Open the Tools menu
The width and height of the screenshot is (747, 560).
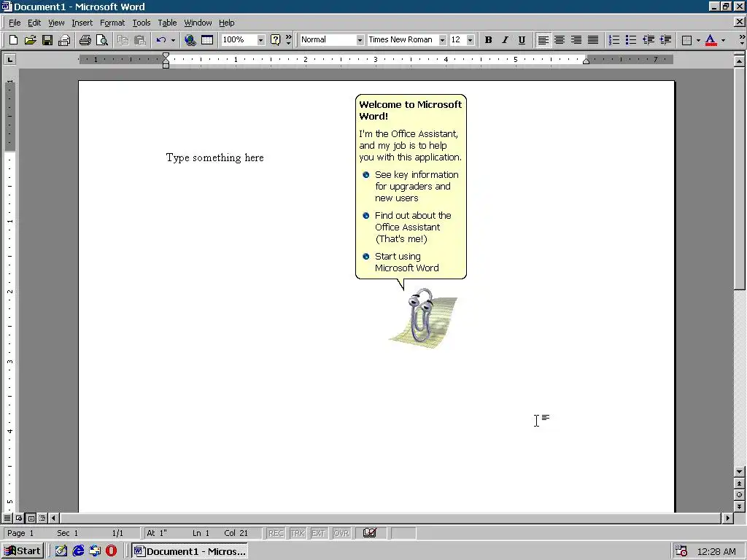click(x=141, y=23)
